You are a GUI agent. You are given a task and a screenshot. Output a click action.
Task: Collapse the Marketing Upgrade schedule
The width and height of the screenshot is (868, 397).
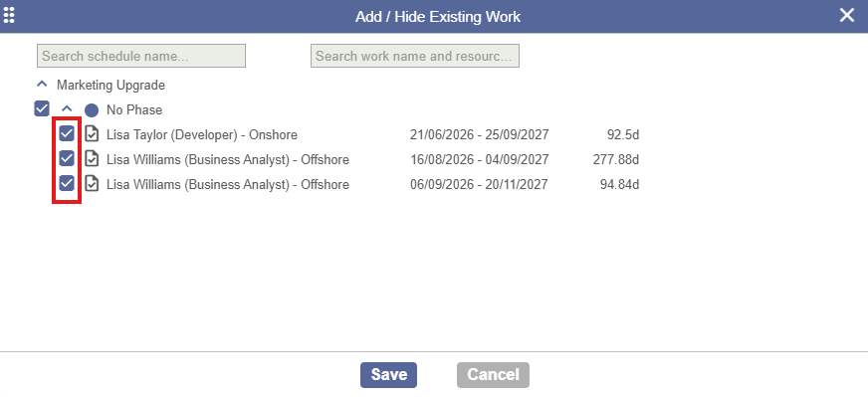[x=42, y=85]
